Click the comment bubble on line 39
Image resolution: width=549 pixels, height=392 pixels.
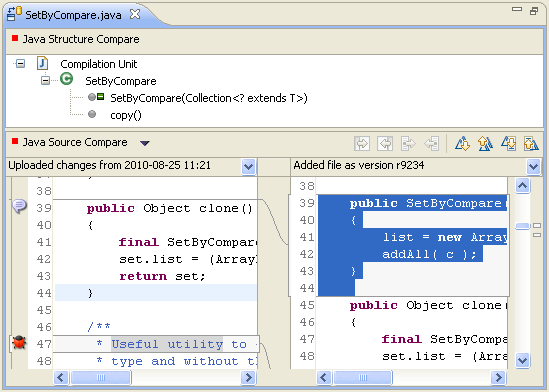(19, 205)
